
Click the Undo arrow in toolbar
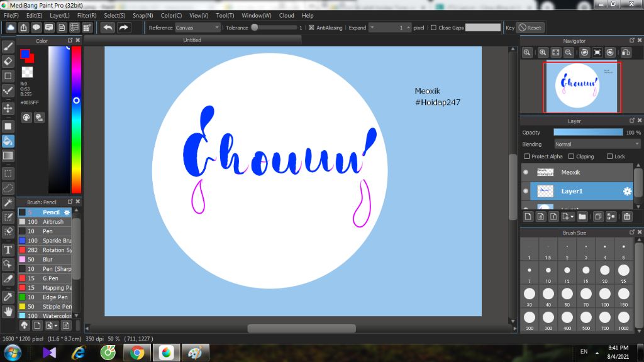pos(108,28)
